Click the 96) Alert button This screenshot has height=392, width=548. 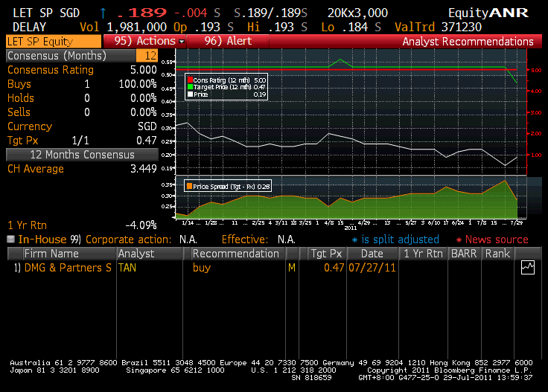point(228,41)
